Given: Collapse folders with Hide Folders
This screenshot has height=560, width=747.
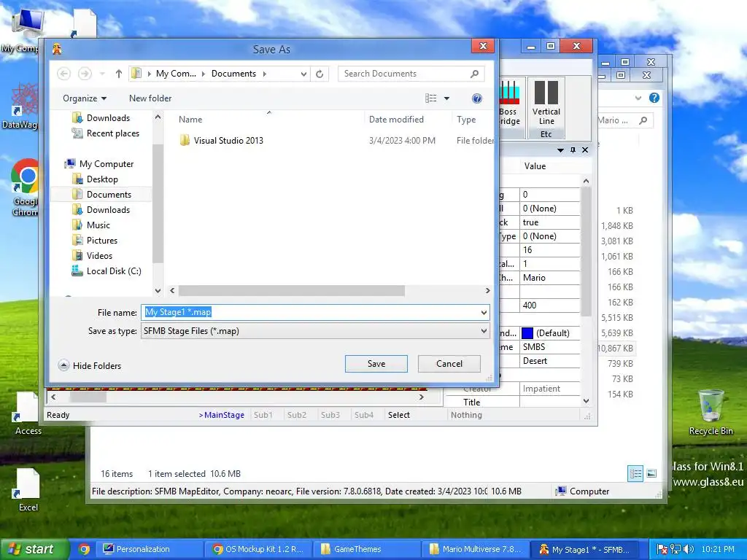Looking at the screenshot, I should pos(90,366).
